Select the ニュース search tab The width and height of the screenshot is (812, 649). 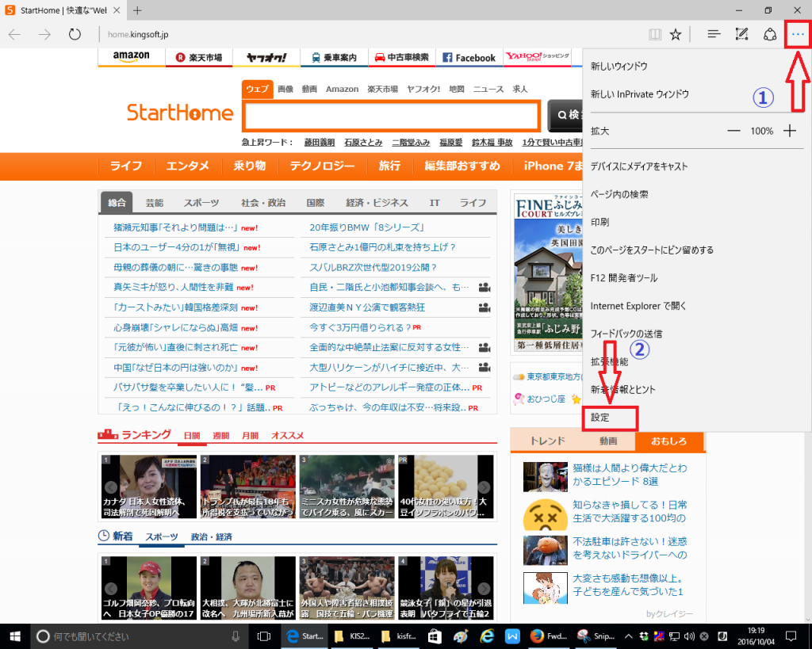488,89
